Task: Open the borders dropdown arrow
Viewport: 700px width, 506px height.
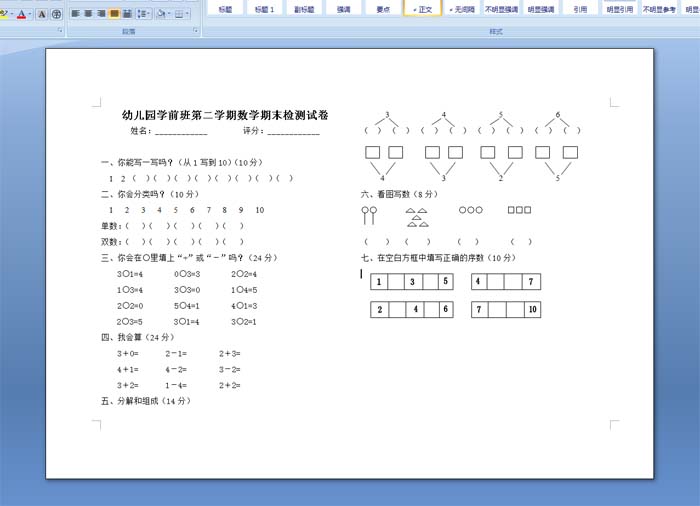Action: 187,14
